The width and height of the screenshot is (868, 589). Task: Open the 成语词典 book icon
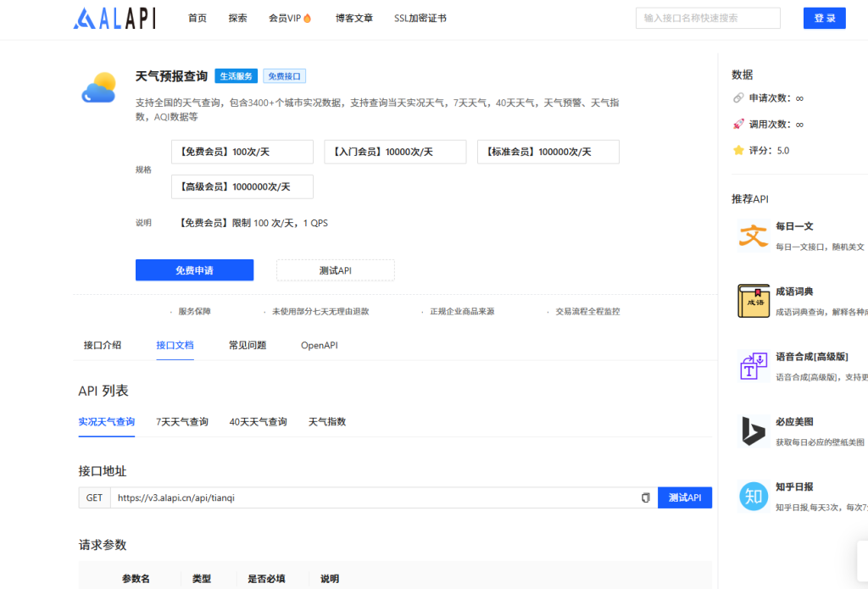pyautogui.click(x=753, y=301)
